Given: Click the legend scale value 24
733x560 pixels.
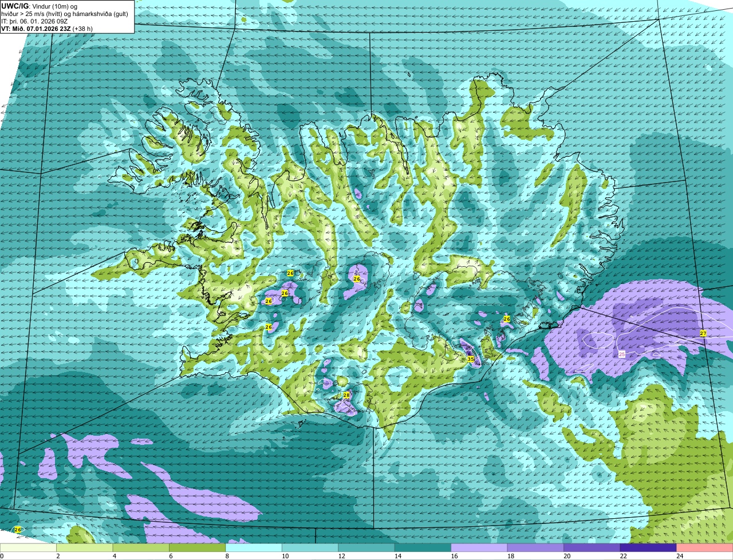Looking at the screenshot, I should pos(680,556).
